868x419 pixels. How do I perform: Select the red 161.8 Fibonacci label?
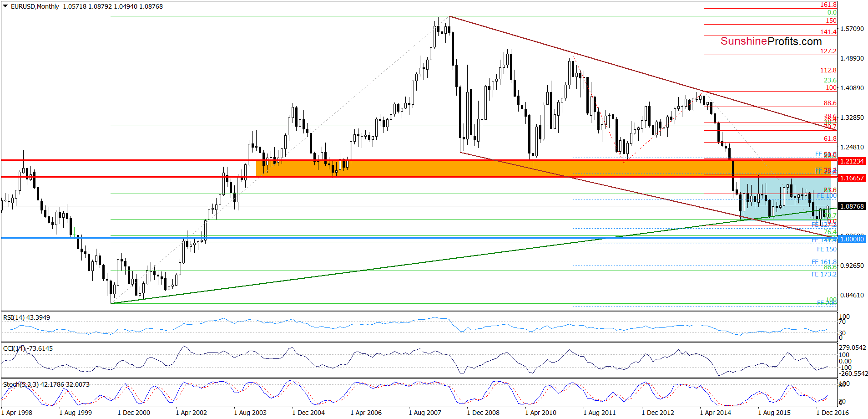[x=828, y=5]
